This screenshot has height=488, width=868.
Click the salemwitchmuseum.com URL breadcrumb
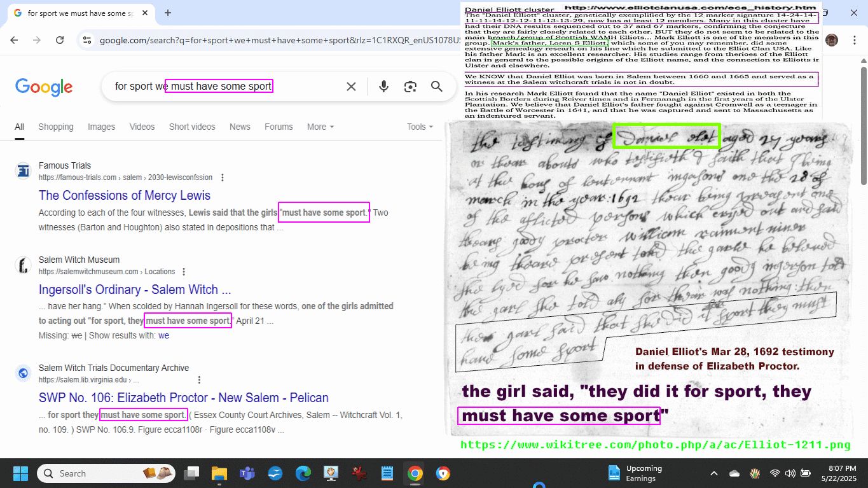pos(107,272)
